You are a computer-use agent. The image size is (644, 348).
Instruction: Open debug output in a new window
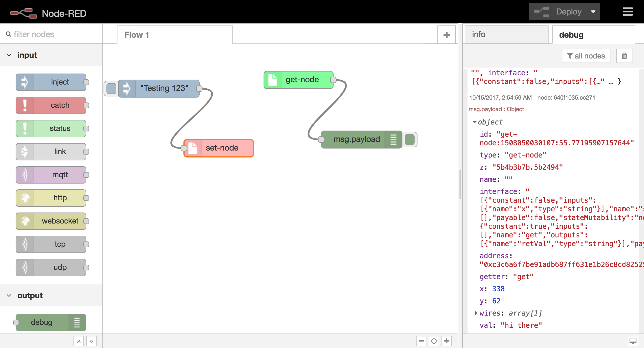tap(633, 341)
